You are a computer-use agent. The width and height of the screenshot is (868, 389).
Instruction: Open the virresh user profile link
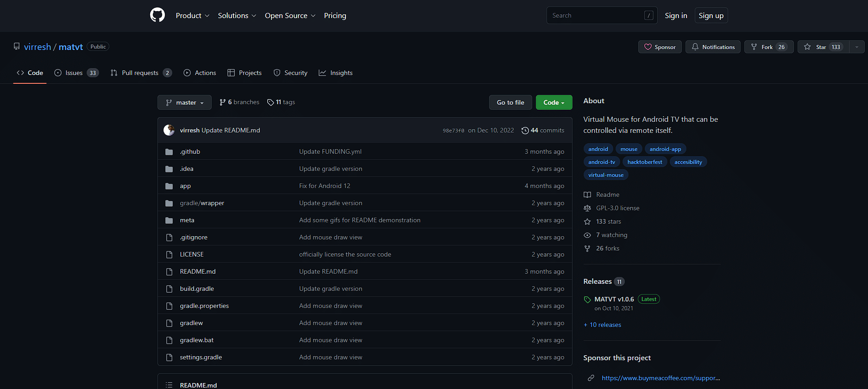coord(38,47)
